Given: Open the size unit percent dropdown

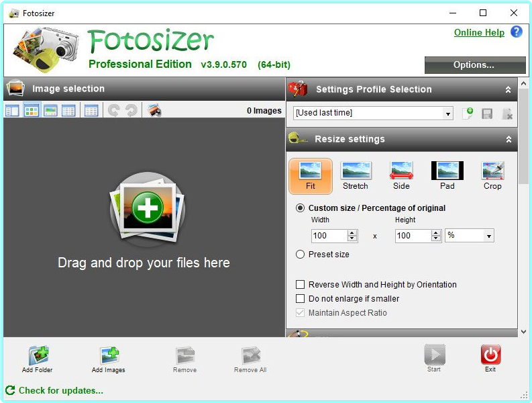Looking at the screenshot, I should pyautogui.click(x=488, y=236).
